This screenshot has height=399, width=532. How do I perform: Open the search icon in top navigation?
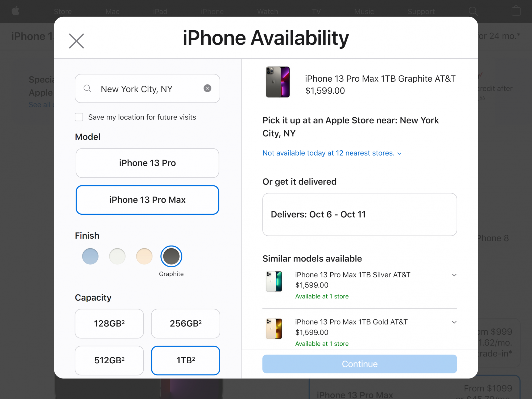(x=473, y=11)
